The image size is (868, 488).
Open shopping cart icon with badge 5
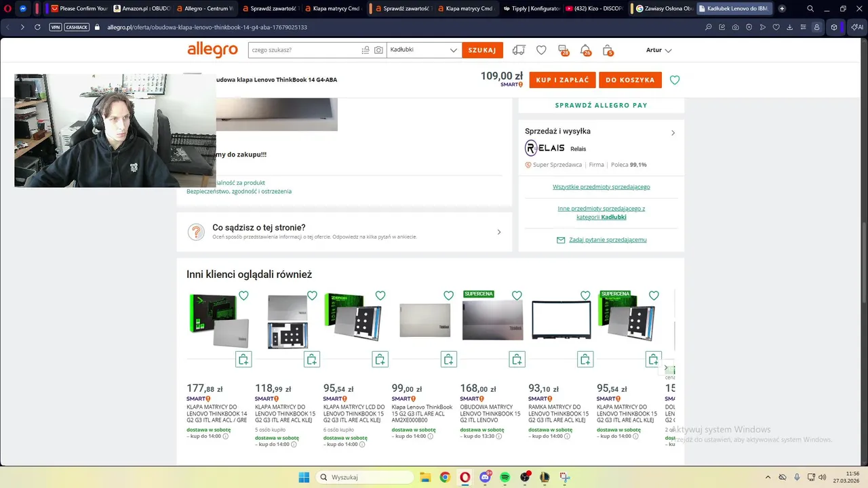point(608,50)
